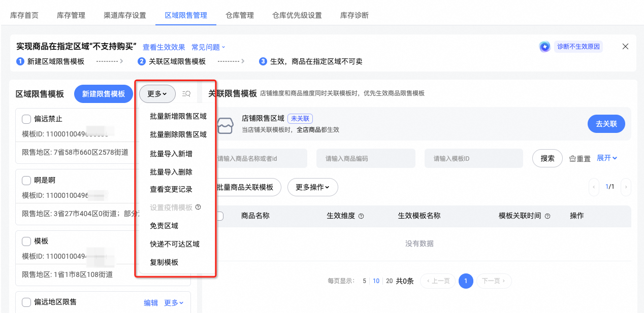Choose 批量导入新增 from menu
Screen dimensions: 644x313
(x=171, y=154)
